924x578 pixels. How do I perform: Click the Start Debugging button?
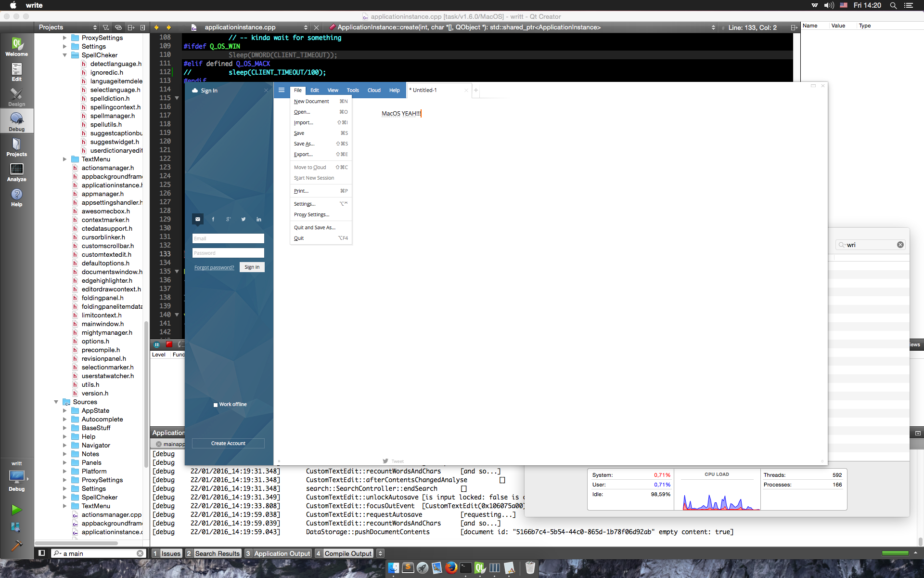click(16, 527)
